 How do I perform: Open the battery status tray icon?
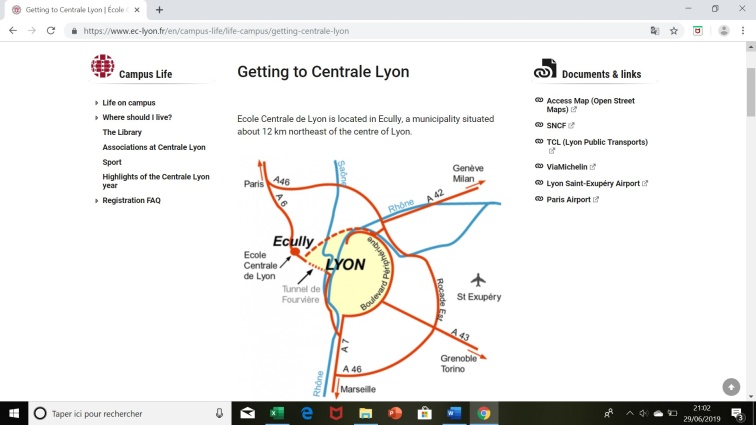[673, 413]
